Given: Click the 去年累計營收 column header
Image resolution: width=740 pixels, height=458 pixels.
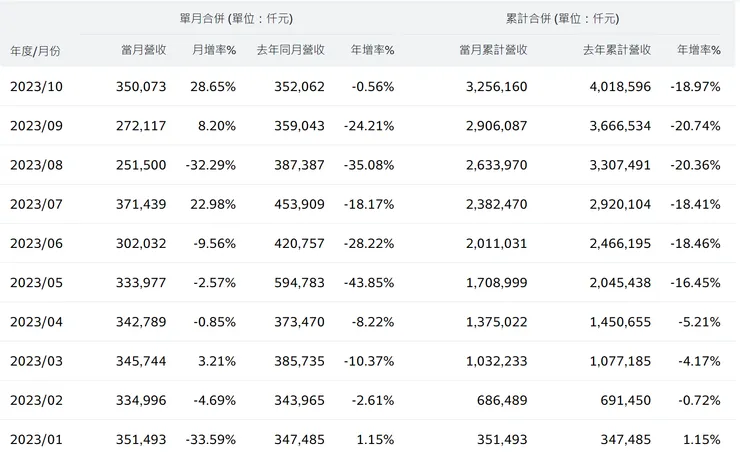Looking at the screenshot, I should [617, 50].
